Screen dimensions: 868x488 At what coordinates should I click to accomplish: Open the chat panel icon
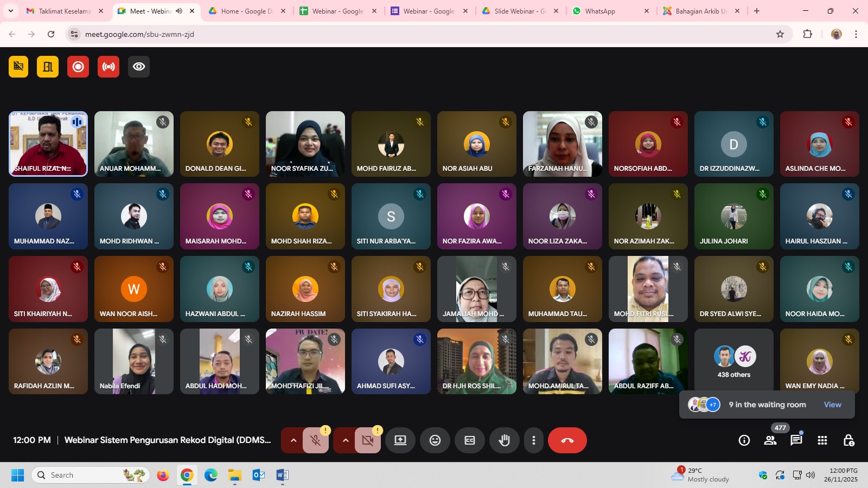pyautogui.click(x=796, y=440)
